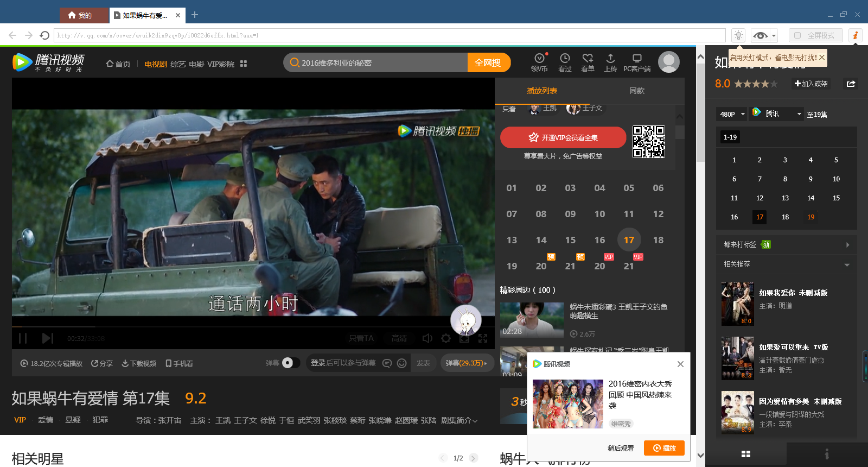Click the 开通VIP会员看全集 button
The width and height of the screenshot is (868, 467).
(x=563, y=137)
